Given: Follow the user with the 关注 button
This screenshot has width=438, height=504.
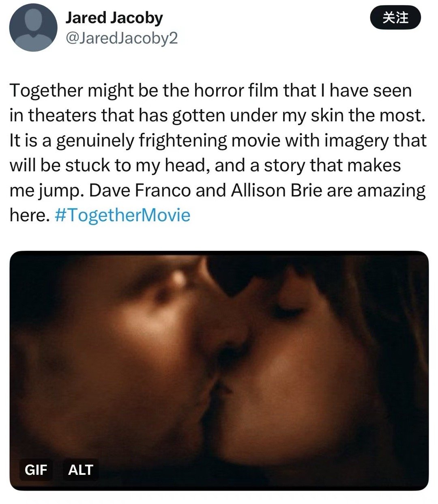Looking at the screenshot, I should [x=396, y=18].
